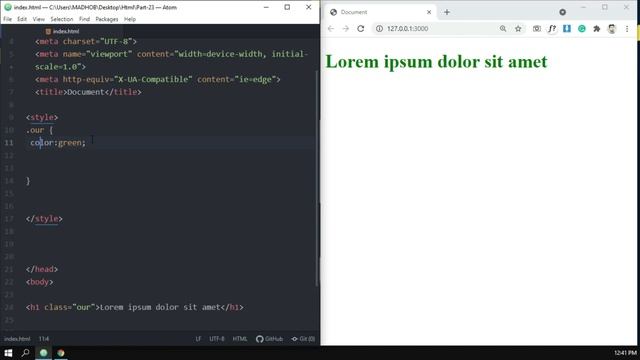The image size is (640, 360).
Task: Open the View menu in Atom
Action: pyautogui.click(x=39, y=19)
